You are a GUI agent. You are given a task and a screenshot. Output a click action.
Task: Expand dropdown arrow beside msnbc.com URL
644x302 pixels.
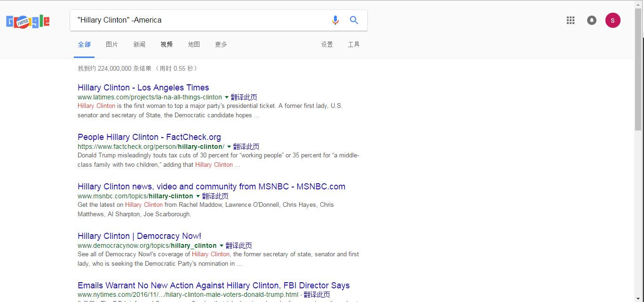(198, 196)
